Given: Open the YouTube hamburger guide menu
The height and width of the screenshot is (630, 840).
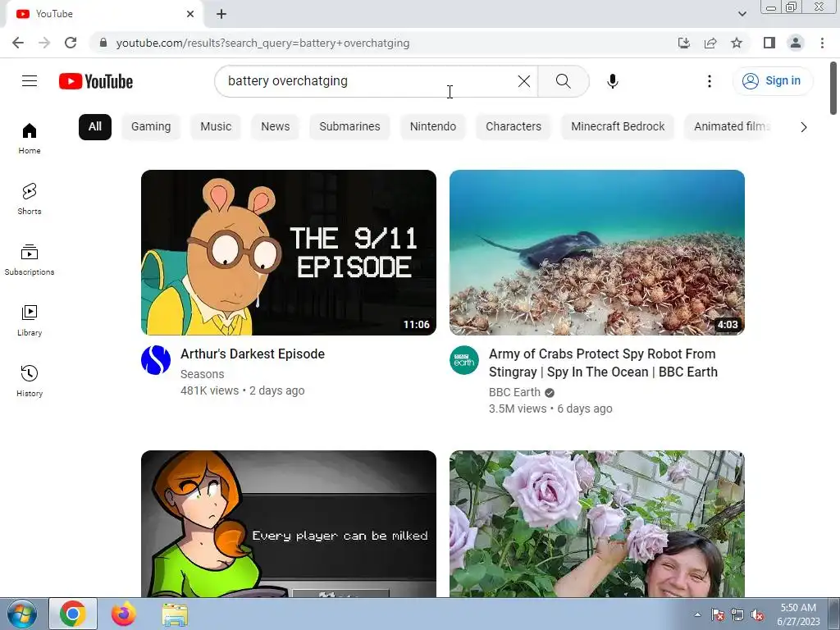Looking at the screenshot, I should pos(30,81).
